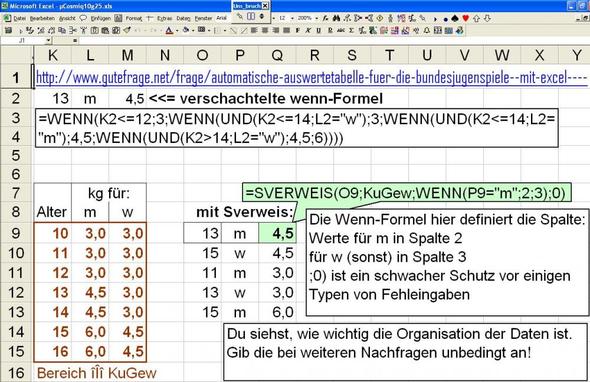Select cell K2 containing 13

tap(53, 99)
